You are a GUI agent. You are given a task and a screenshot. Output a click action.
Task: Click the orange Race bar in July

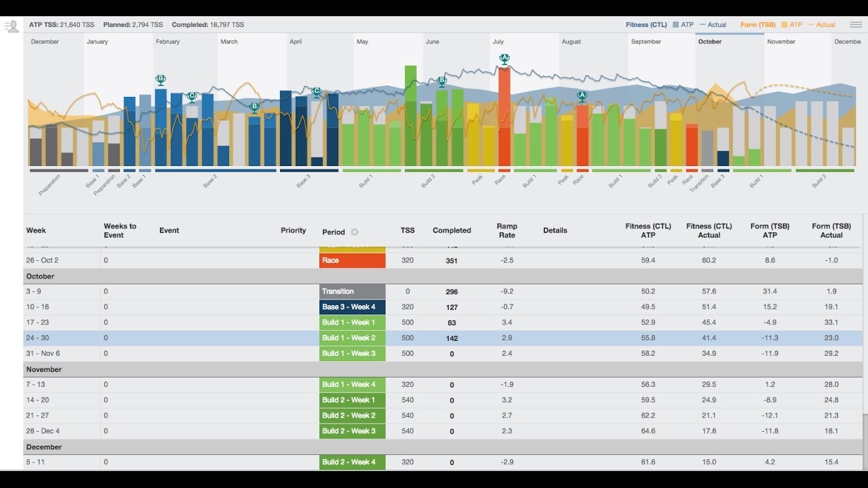click(x=504, y=115)
